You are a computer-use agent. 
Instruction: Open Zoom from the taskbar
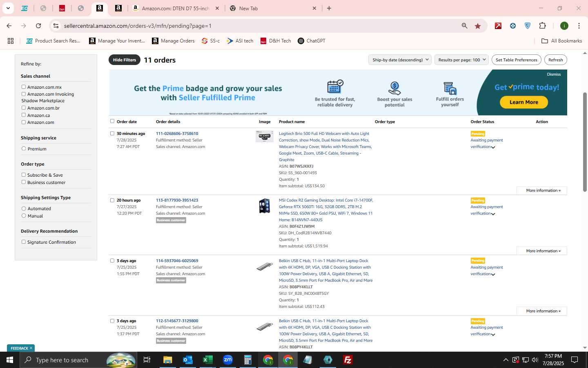228,360
